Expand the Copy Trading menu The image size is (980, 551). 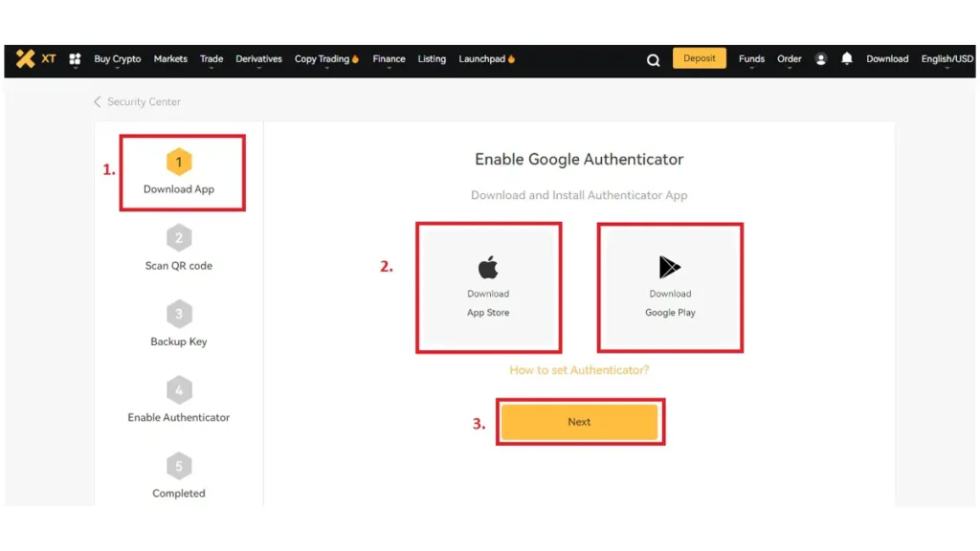[x=326, y=58]
